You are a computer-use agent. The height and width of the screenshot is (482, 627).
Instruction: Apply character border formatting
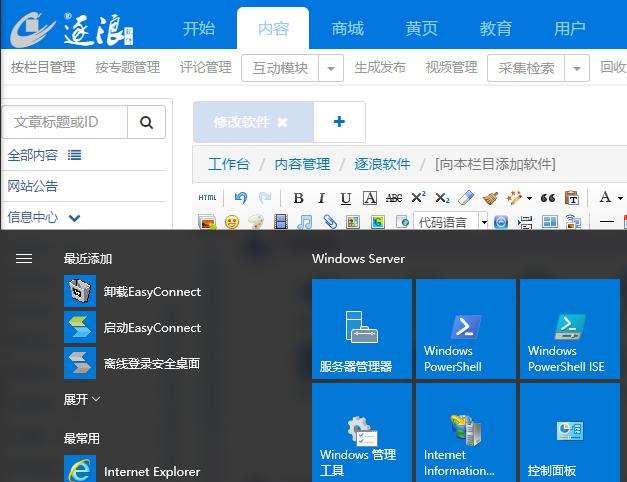pyautogui.click(x=369, y=198)
